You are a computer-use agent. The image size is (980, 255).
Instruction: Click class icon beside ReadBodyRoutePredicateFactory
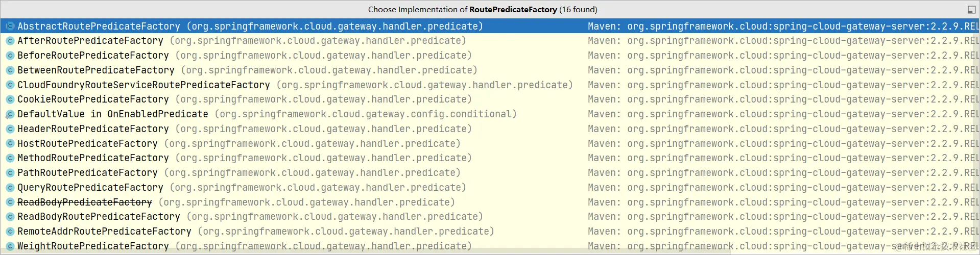pos(10,217)
